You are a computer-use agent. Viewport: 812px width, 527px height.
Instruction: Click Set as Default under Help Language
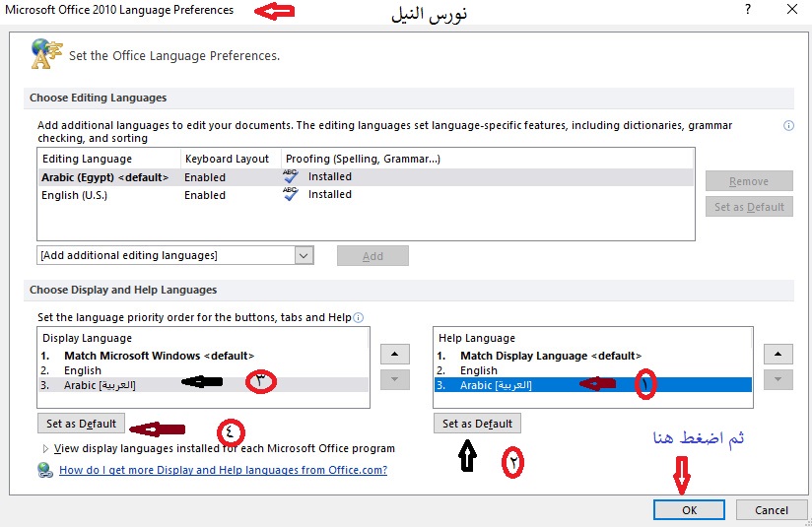(477, 424)
